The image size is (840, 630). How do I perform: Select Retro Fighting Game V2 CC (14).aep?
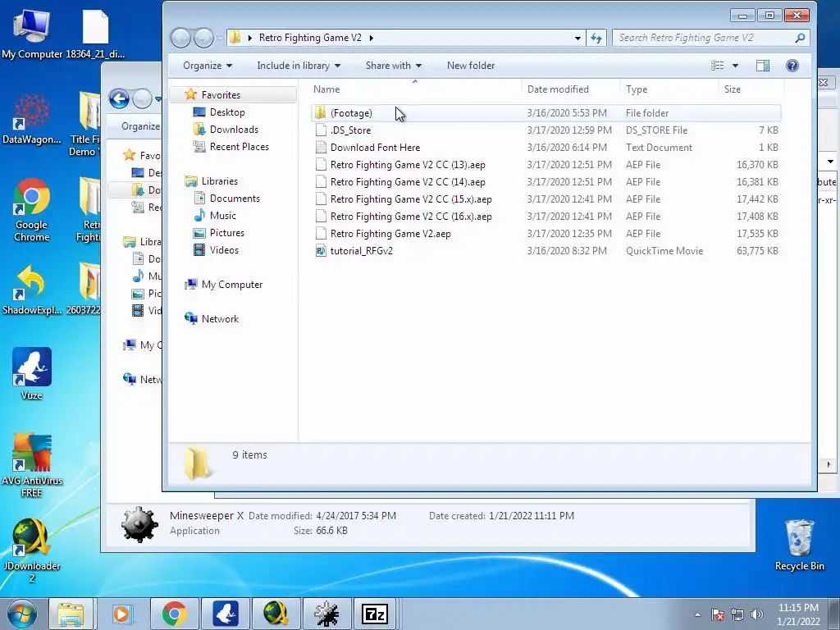click(x=546, y=181)
